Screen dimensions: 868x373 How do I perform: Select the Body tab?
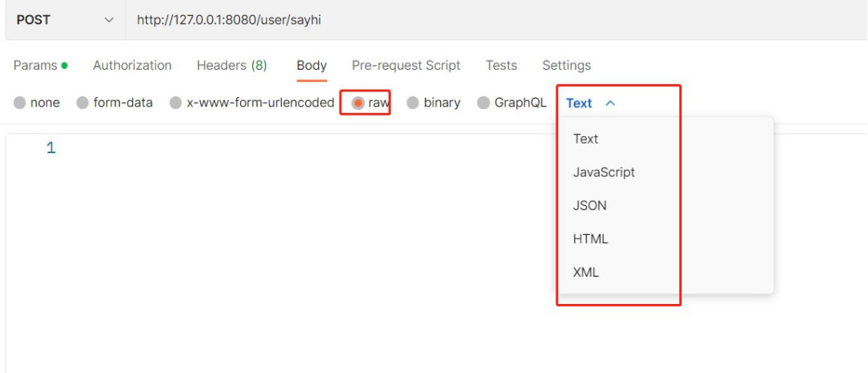coord(312,65)
